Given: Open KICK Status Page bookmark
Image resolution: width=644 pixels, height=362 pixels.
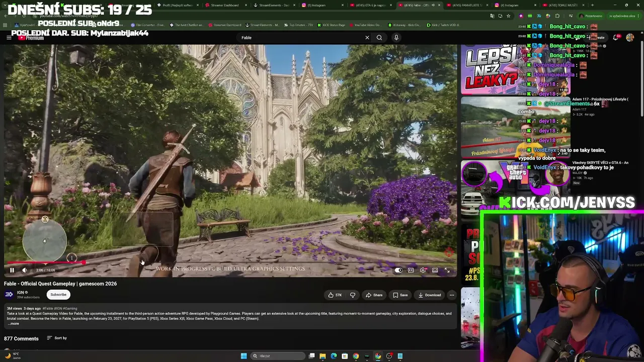Looking at the screenshot, I should pos(331,25).
